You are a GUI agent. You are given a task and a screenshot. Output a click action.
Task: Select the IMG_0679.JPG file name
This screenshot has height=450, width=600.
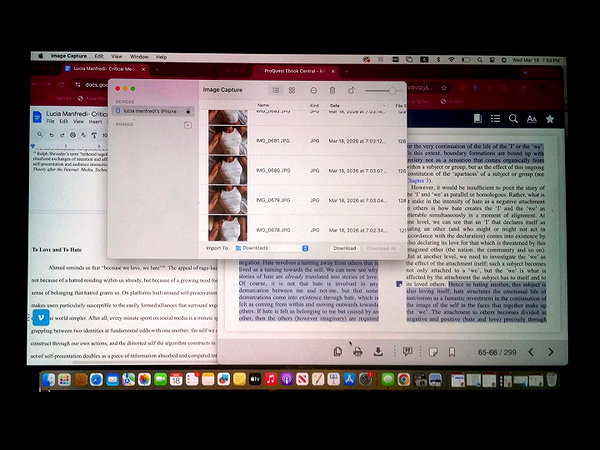point(273,200)
